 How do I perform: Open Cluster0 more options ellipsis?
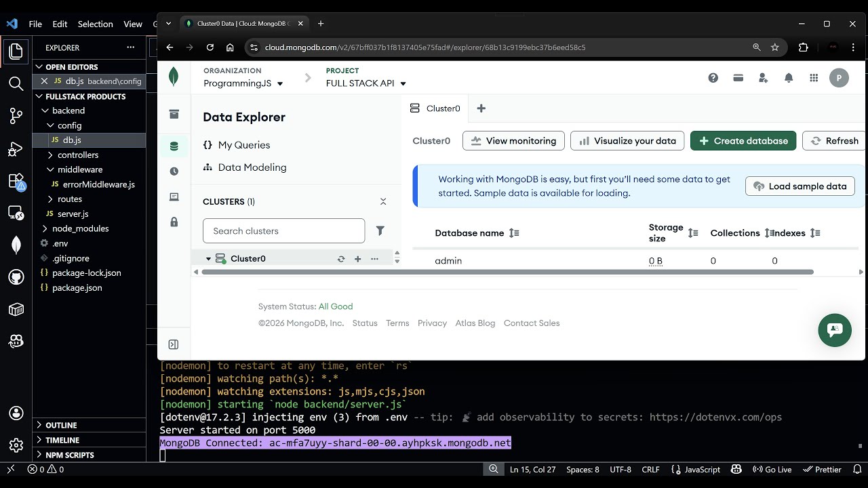point(374,259)
